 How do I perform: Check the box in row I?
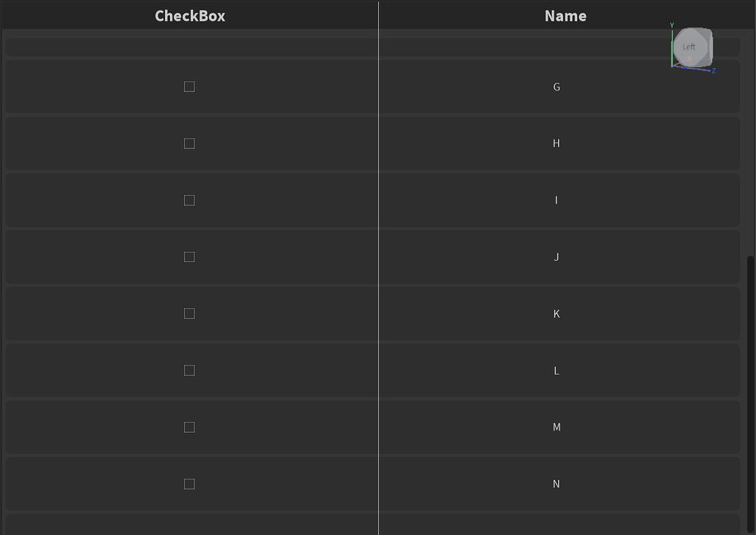pos(189,200)
